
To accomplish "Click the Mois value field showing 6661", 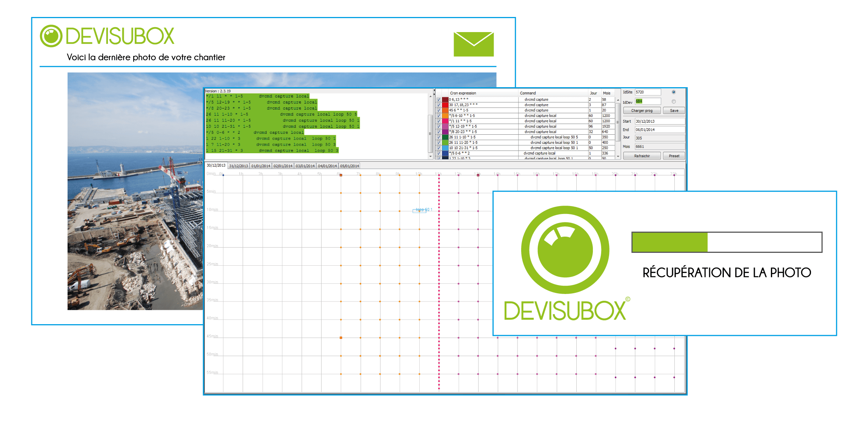I will (x=660, y=146).
